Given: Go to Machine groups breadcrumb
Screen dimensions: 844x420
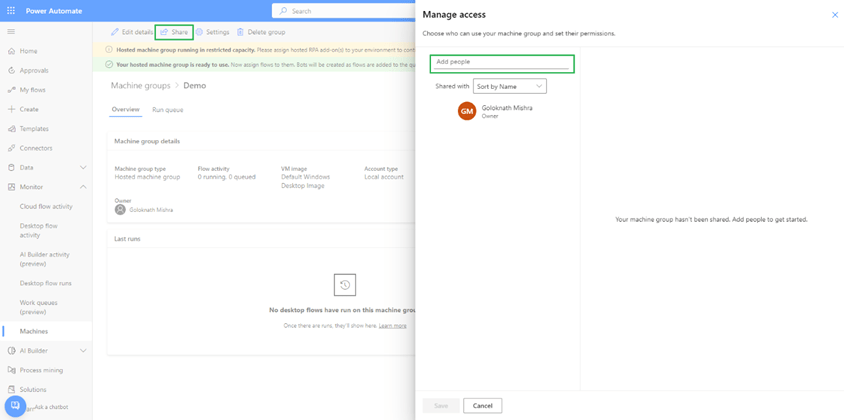Looking at the screenshot, I should [140, 86].
